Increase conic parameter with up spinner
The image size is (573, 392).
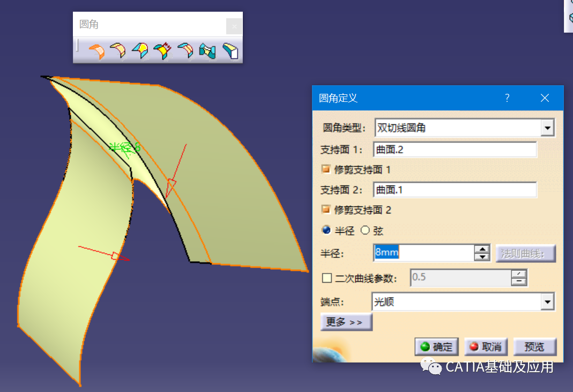pos(519,274)
